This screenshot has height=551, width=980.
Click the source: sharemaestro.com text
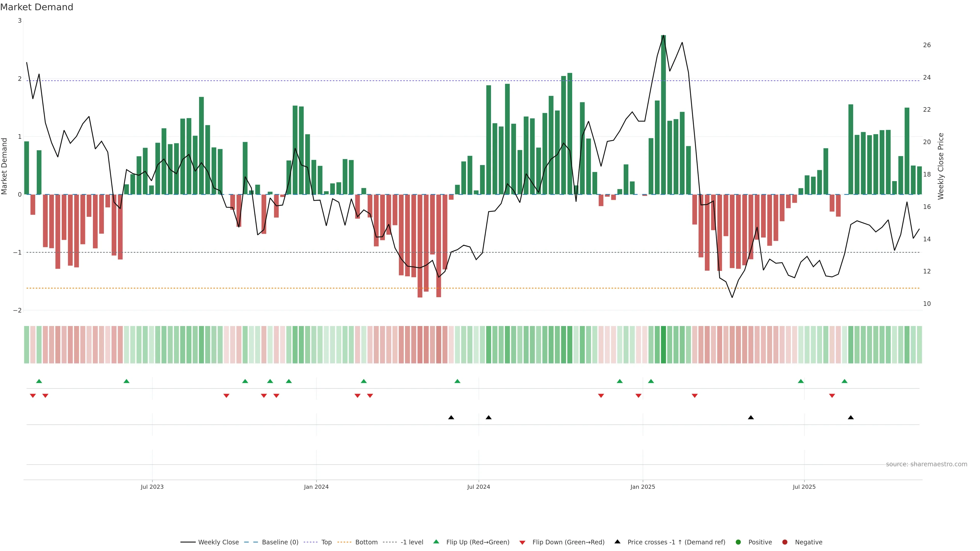(926, 464)
